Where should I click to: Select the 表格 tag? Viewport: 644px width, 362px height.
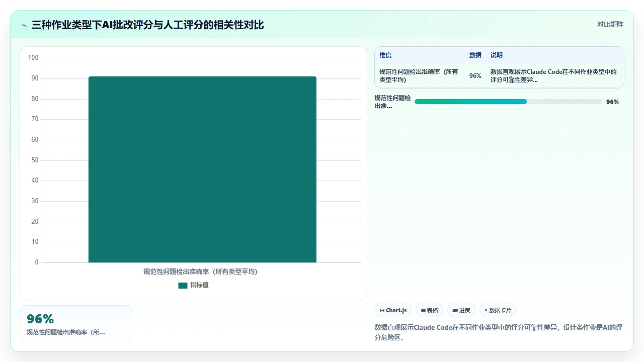[x=429, y=310]
